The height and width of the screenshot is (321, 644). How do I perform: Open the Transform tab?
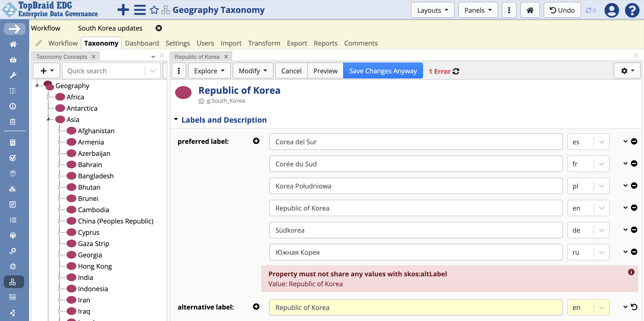point(264,43)
